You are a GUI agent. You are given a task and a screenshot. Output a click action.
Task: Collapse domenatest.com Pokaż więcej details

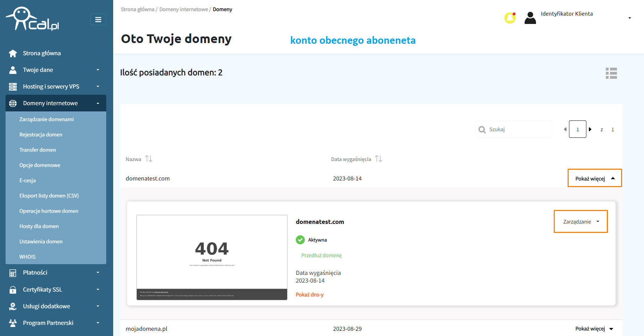pos(594,178)
